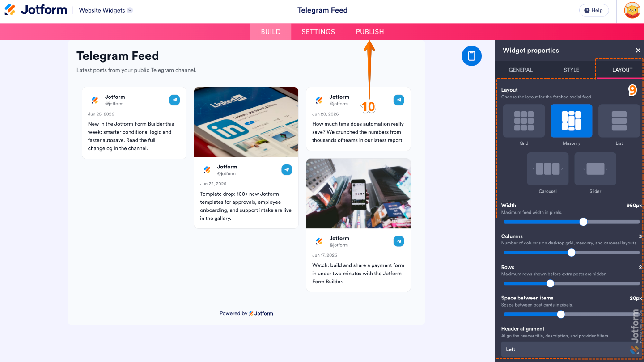644x362 pixels.
Task: Click Jotform avatar on Jun 25 post
Action: click(x=94, y=100)
